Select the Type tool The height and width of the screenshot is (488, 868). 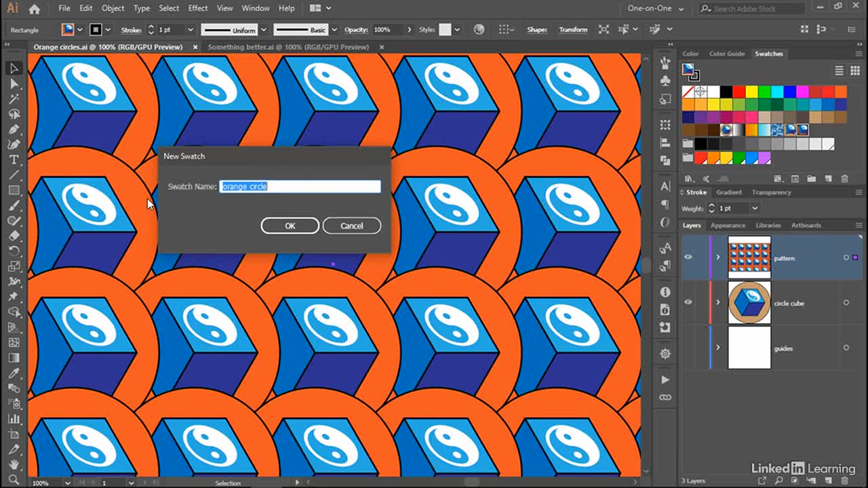coord(14,160)
